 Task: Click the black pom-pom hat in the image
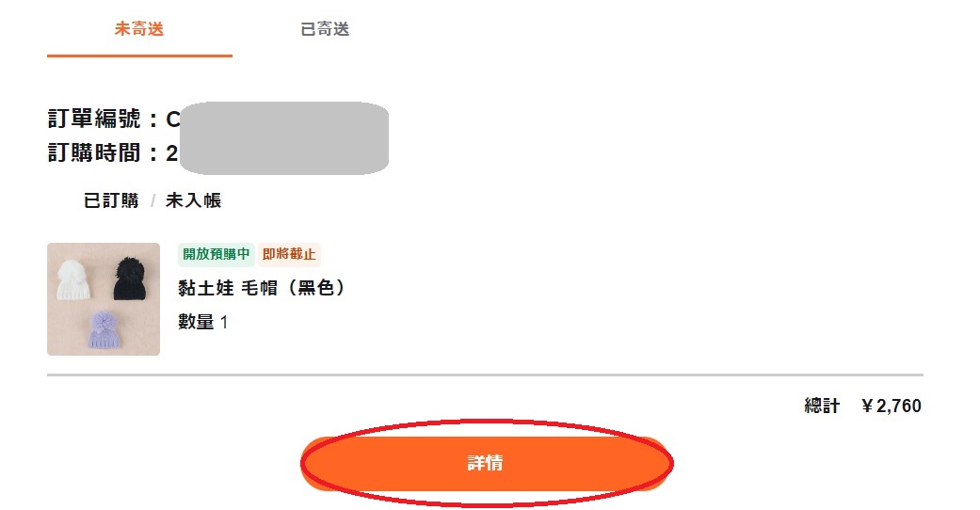pos(131,279)
